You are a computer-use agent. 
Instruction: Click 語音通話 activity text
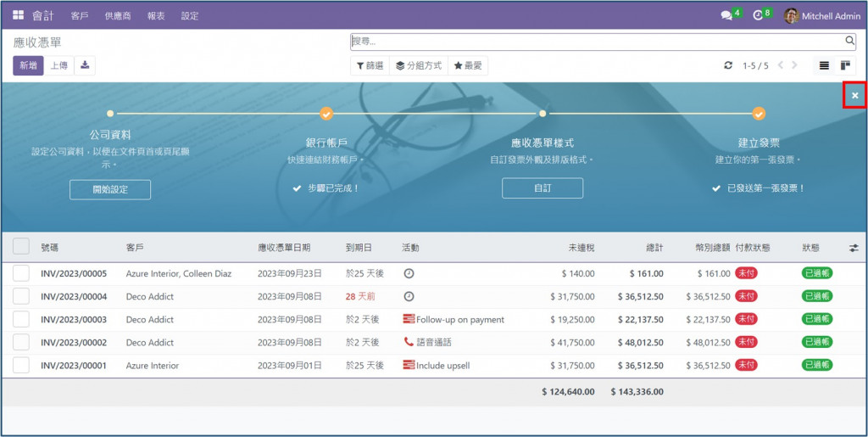click(434, 342)
